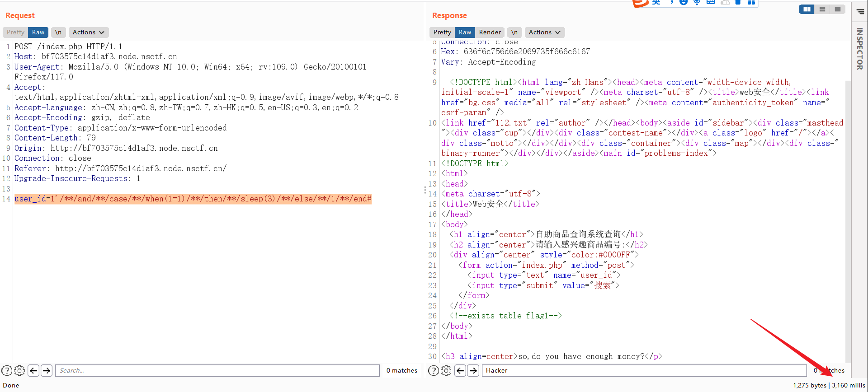Click the form action index.php line

[546, 265]
